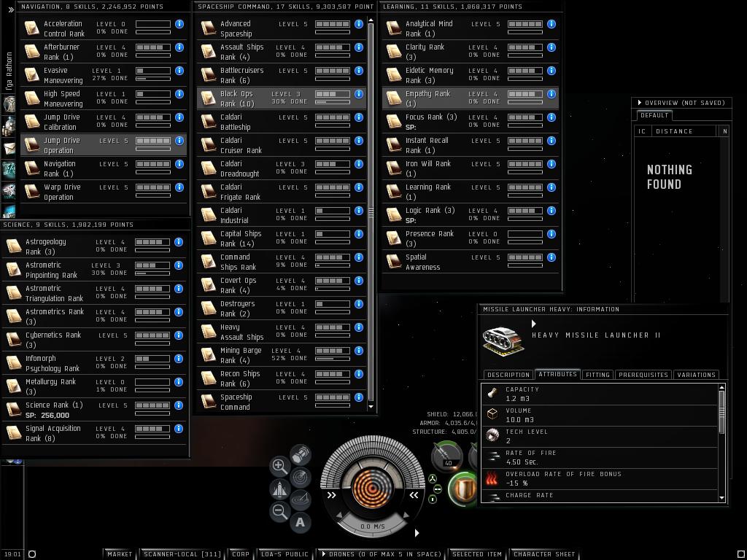Open the Market button
Screen dimensions: 747x560
pos(120,554)
